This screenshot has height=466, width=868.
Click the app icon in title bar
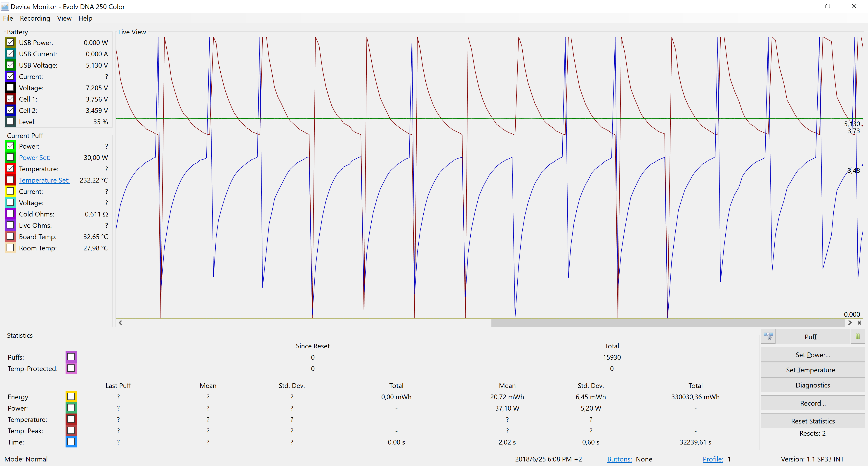[x=5, y=6]
